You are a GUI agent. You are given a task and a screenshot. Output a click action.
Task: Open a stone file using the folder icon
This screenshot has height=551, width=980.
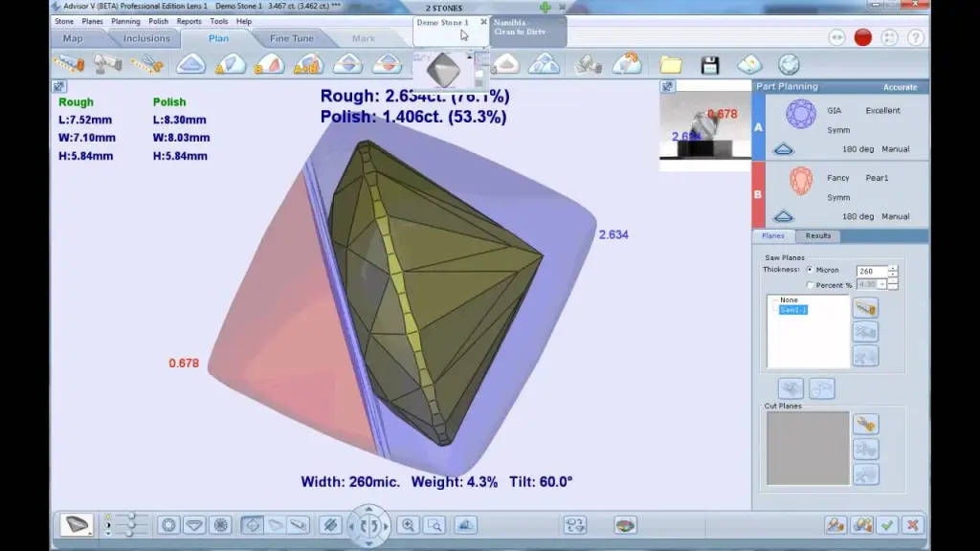pos(671,65)
